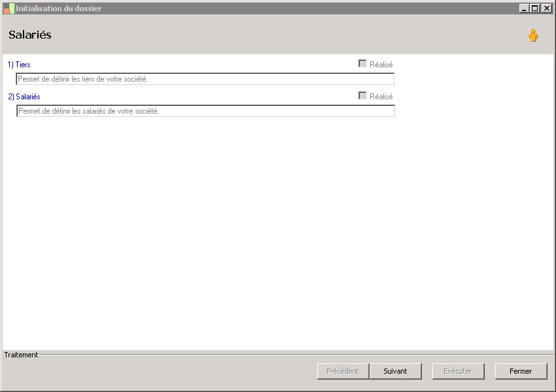Screen dimensions: 556x392
Task: Click the "Initialisation du dossier" title text
Action: pos(58,8)
